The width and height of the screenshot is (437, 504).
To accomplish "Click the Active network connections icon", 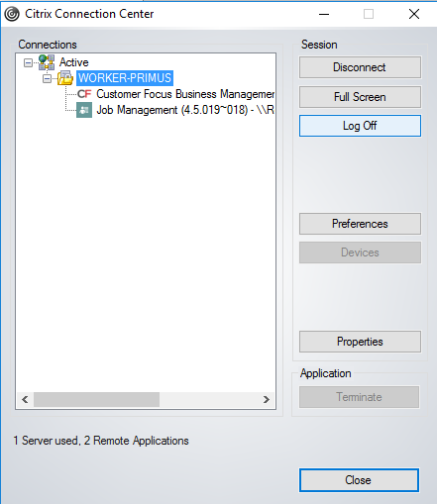I will (x=47, y=62).
